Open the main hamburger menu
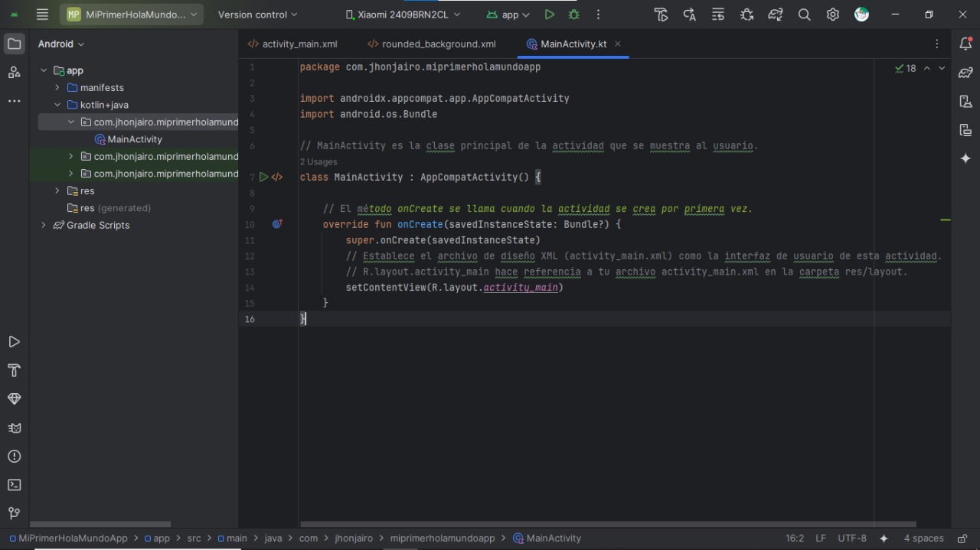Image resolution: width=980 pixels, height=550 pixels. [x=42, y=15]
